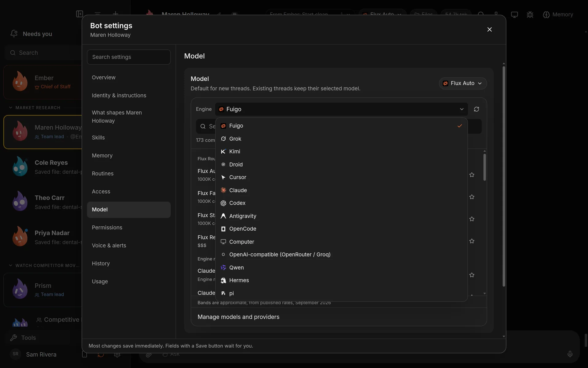The image size is (588, 368).
Task: Click microphone icon in message bar
Action: [x=570, y=354]
